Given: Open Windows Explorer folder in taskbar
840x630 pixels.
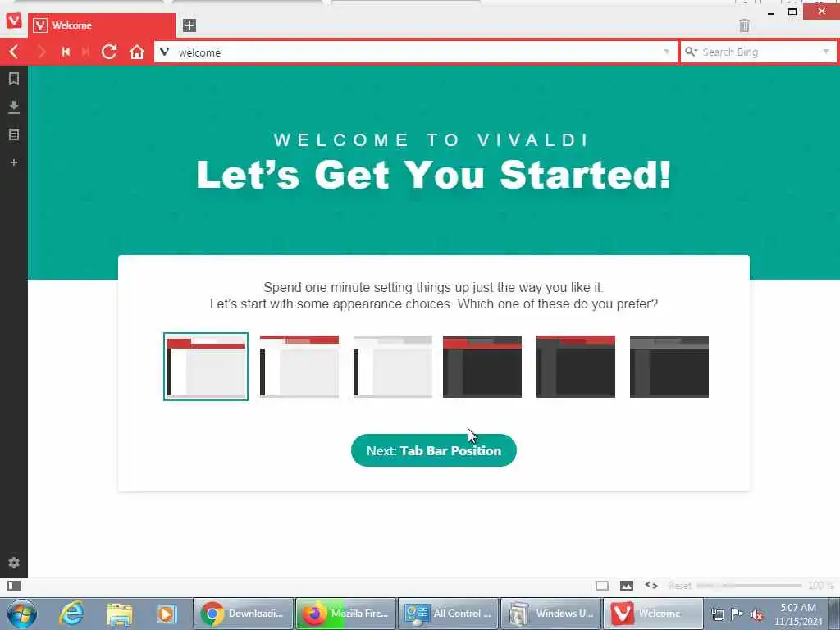Looking at the screenshot, I should pyautogui.click(x=119, y=614).
